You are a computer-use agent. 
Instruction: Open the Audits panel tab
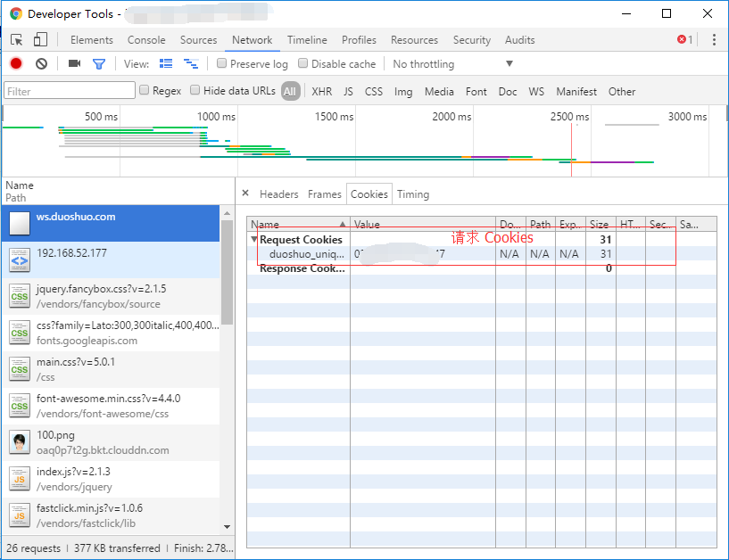click(520, 40)
